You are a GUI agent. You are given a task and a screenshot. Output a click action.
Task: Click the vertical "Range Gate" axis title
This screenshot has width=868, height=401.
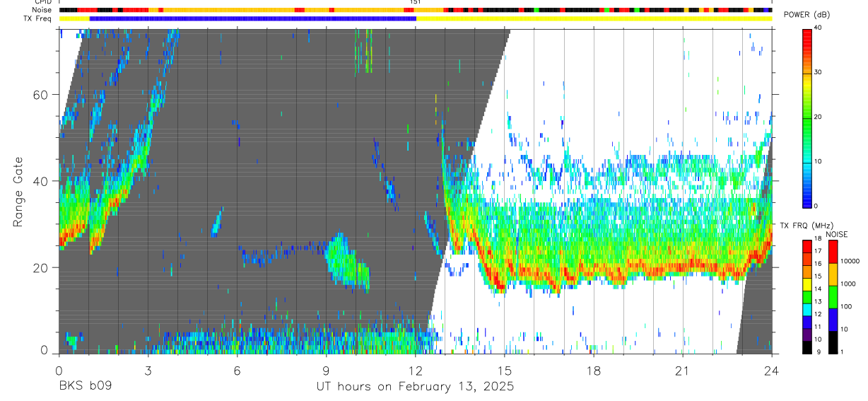18,192
